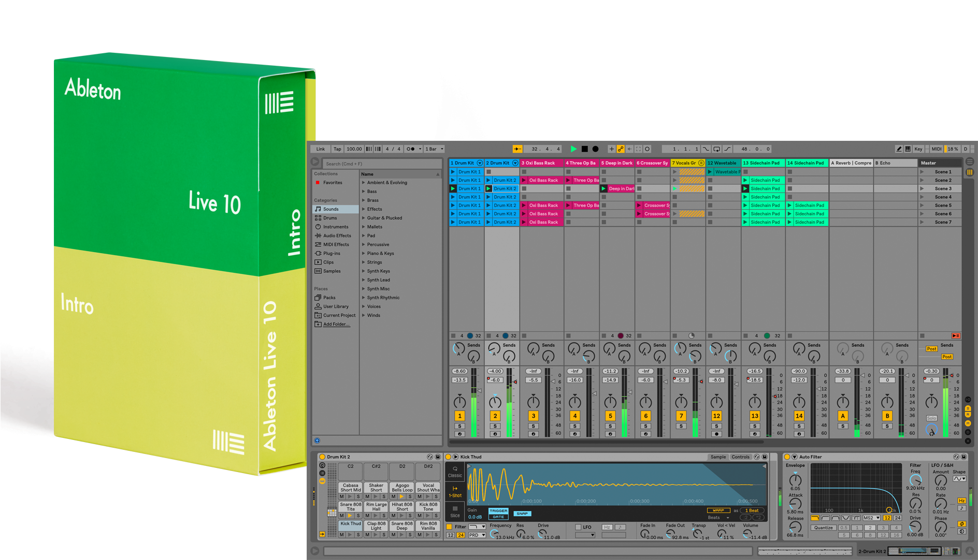
Task: Select 1-Shot mode in the sampler
Action: pyautogui.click(x=455, y=492)
